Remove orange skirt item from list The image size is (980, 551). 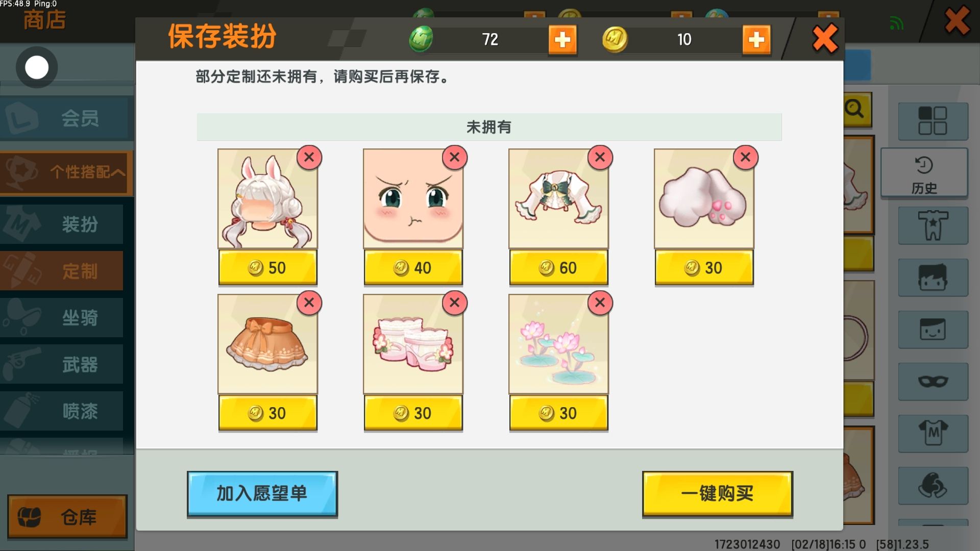pyautogui.click(x=309, y=303)
